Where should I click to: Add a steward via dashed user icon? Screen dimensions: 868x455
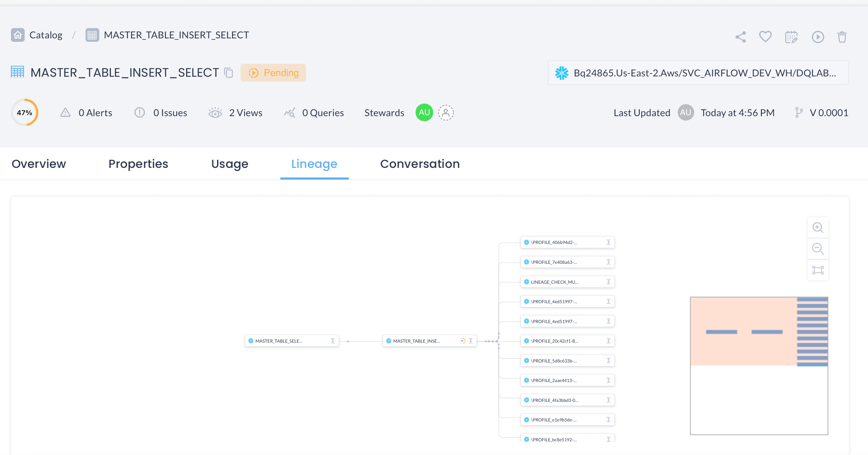446,112
